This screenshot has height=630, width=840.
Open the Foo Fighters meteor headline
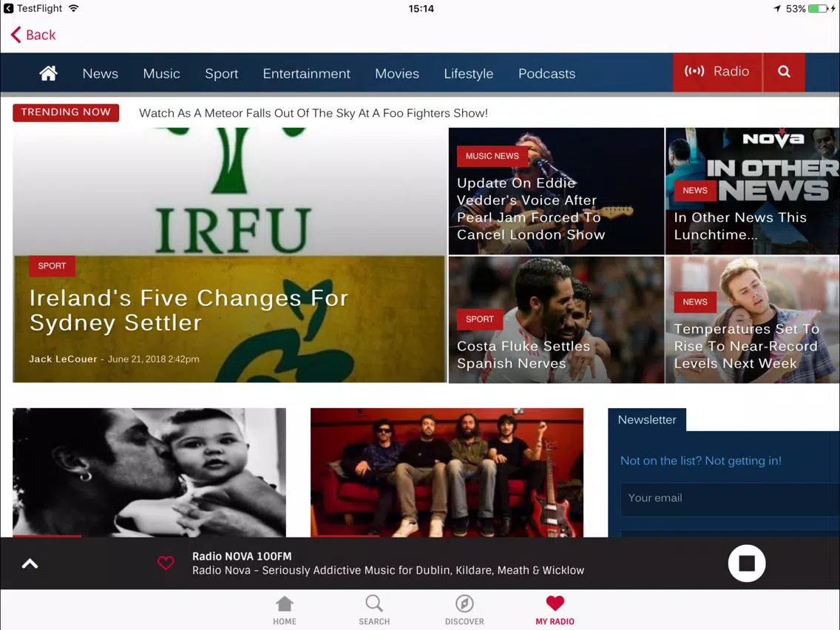(314, 113)
